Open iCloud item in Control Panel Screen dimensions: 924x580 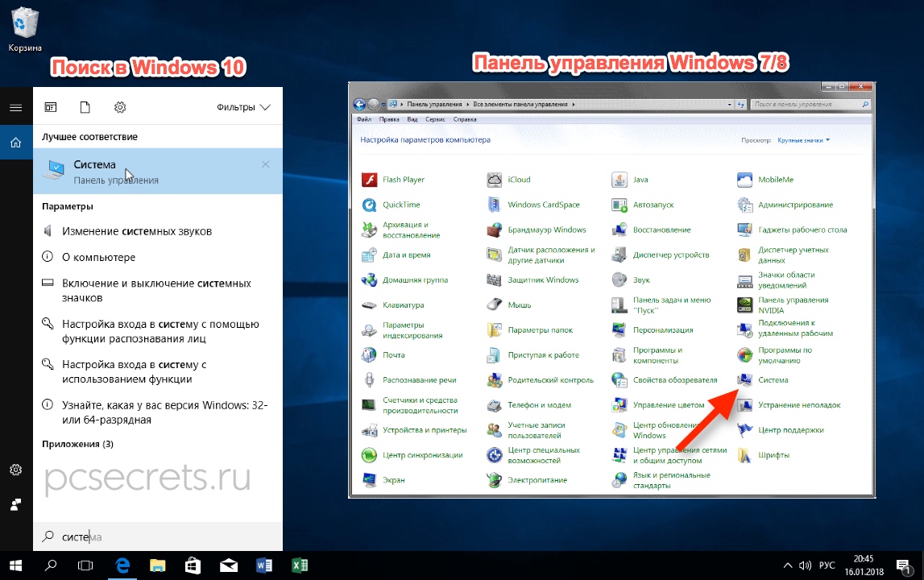(x=508, y=179)
